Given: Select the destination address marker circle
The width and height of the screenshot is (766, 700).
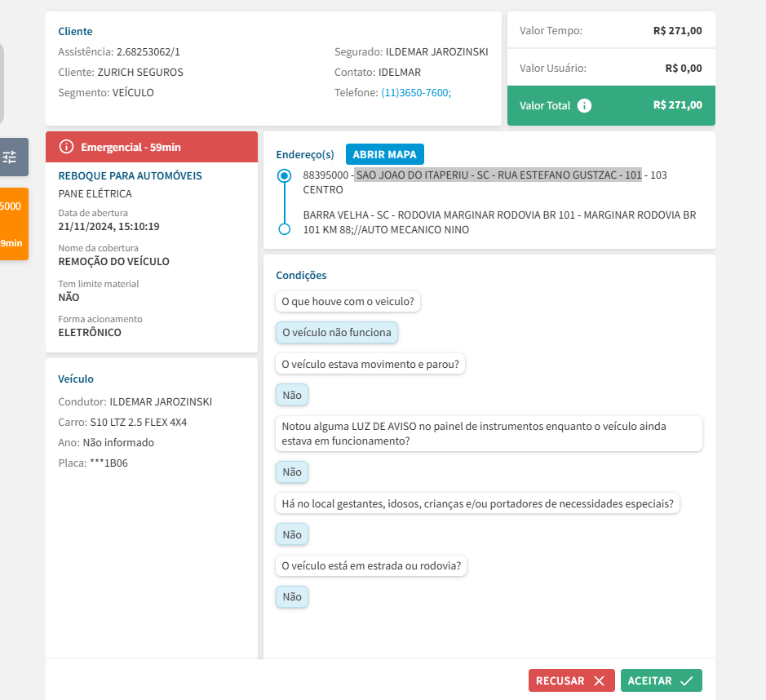Looking at the screenshot, I should coord(284,229).
